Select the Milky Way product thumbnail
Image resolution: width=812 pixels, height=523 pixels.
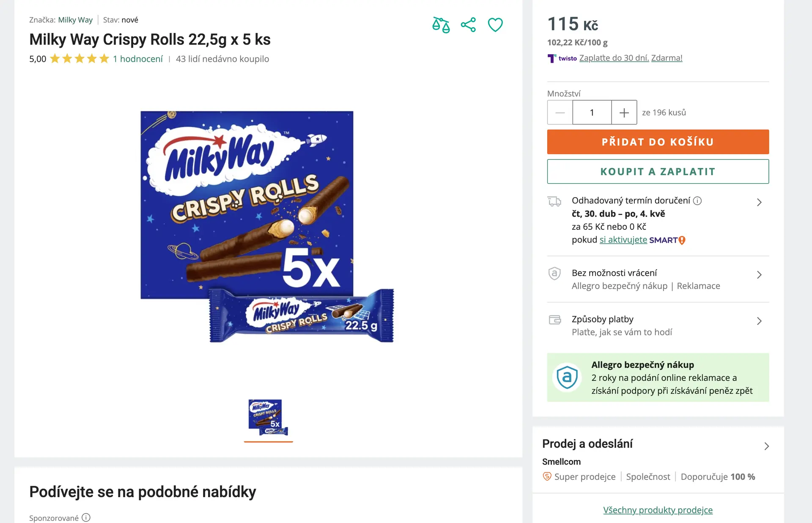(268, 418)
